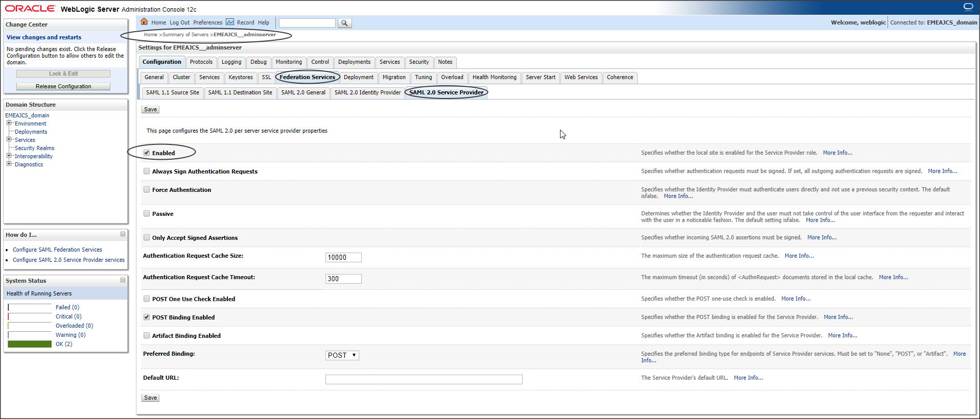Viewport: 980px width, 419px height.
Task: Click the Record icon in toolbar
Action: pos(230,22)
